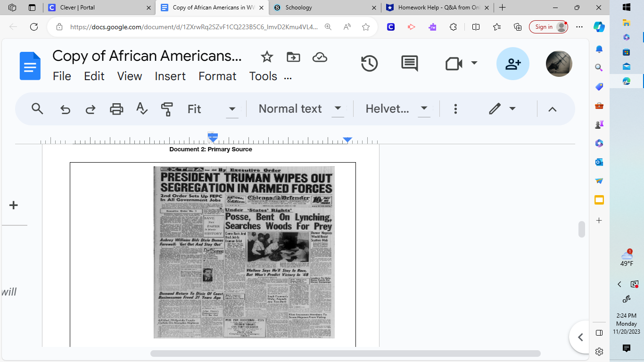This screenshot has width=644, height=362.
Task: Open the meeting camera dropdown arrow
Action: tap(474, 63)
